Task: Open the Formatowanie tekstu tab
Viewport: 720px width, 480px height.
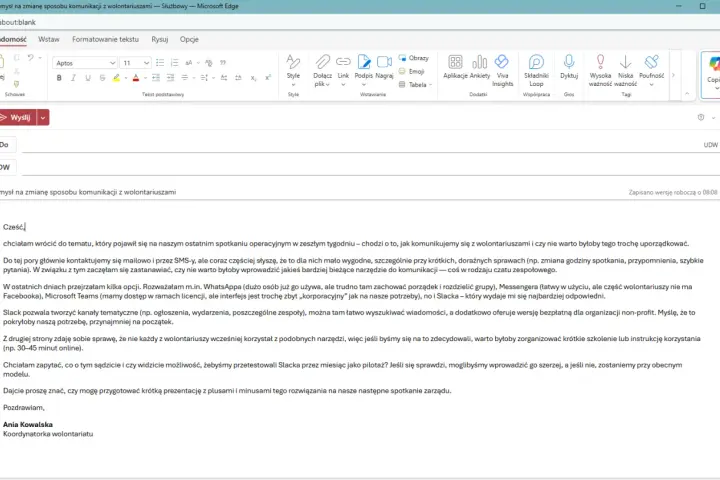Action: tap(105, 40)
